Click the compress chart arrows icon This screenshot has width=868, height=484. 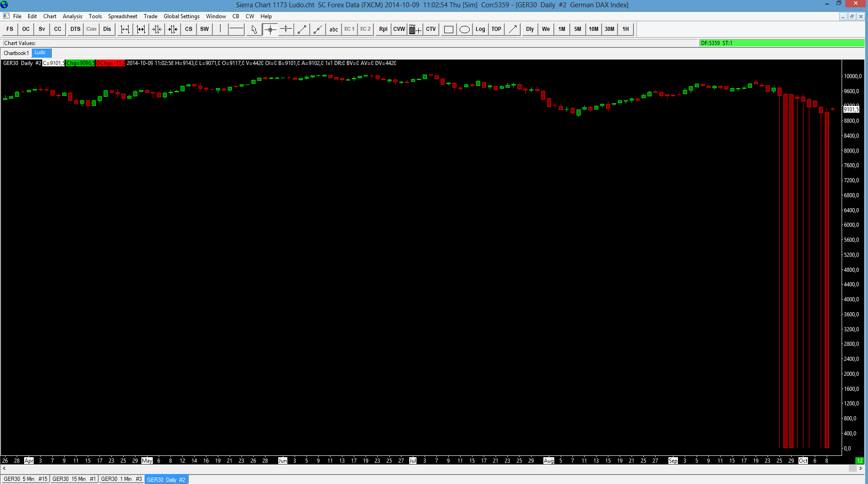click(157, 29)
